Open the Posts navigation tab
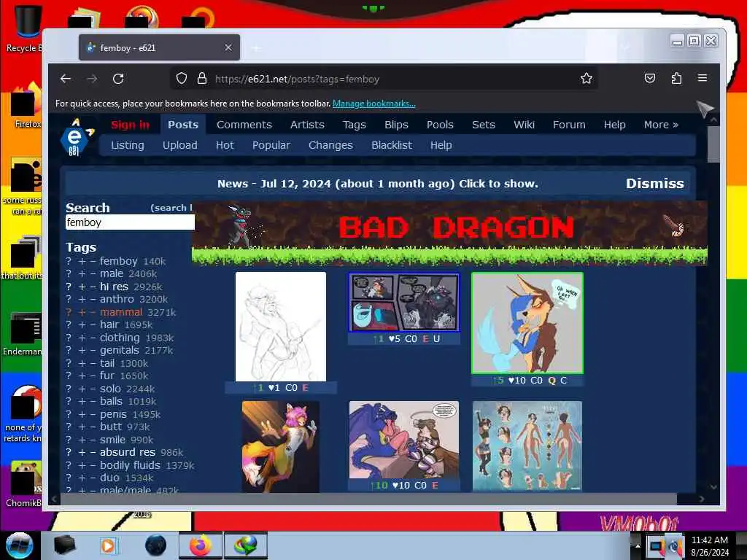This screenshot has height=560, width=747. click(x=183, y=125)
